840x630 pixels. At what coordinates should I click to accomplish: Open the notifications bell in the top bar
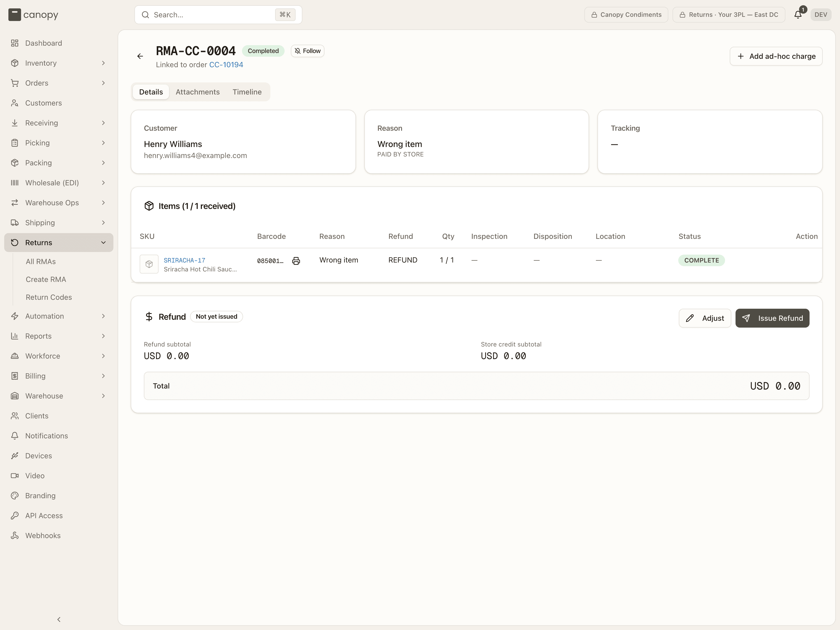pos(798,14)
